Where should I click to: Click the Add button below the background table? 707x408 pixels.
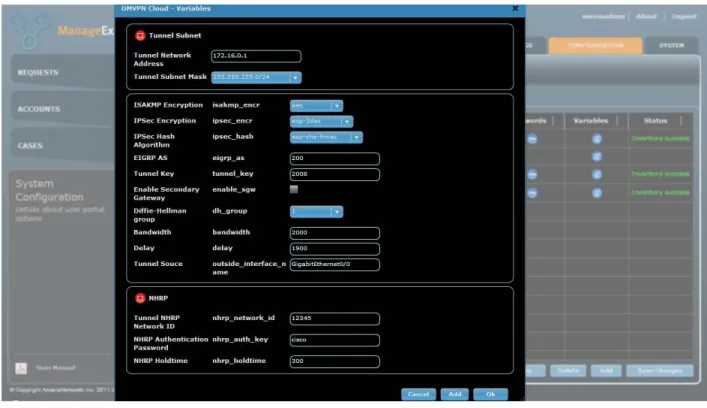pyautogui.click(x=606, y=371)
